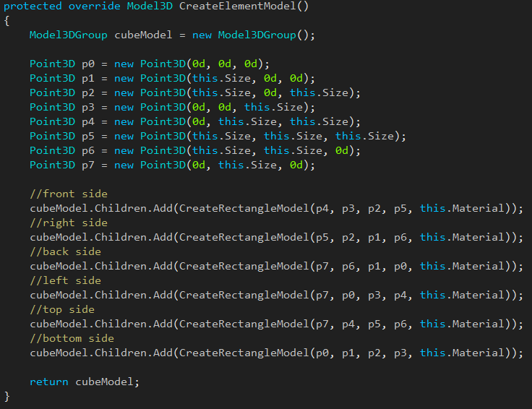Click CreateRectangleModel call under right side comment
Image resolution: width=532 pixels, height=409 pixels.
[244, 237]
